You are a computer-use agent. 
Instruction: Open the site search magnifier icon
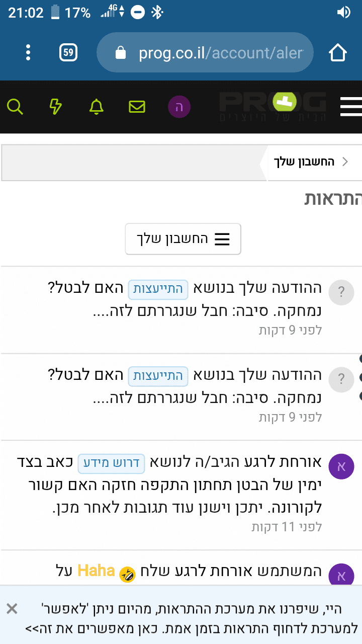15,106
